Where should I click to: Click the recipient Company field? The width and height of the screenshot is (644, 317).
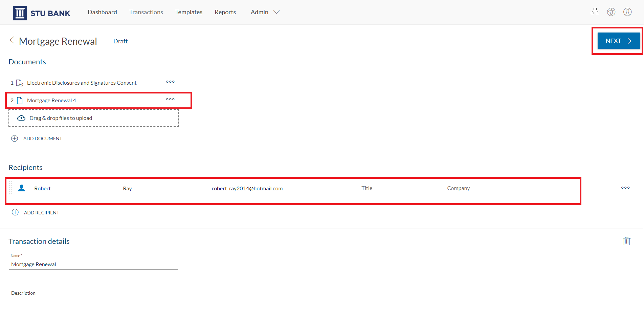pos(458,188)
